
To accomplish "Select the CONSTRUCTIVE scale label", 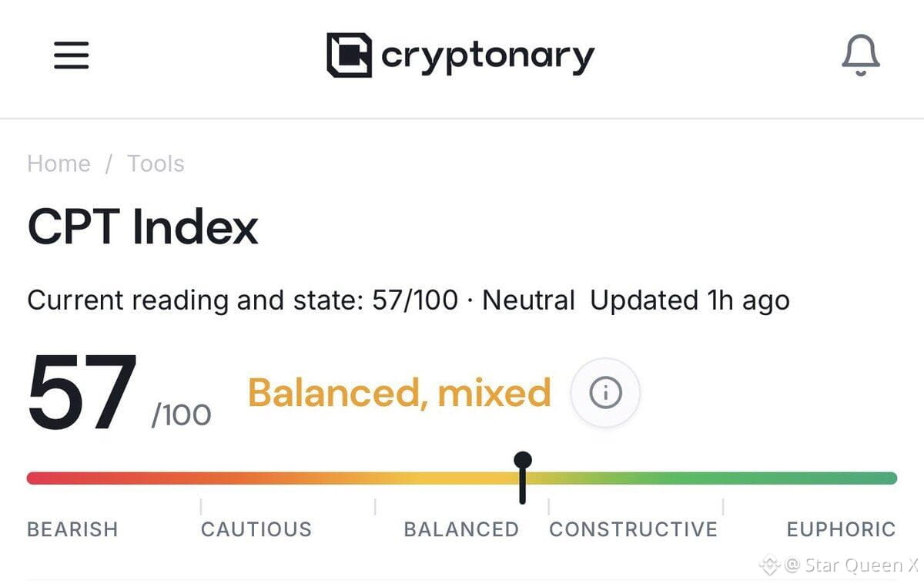I will pos(633,529).
